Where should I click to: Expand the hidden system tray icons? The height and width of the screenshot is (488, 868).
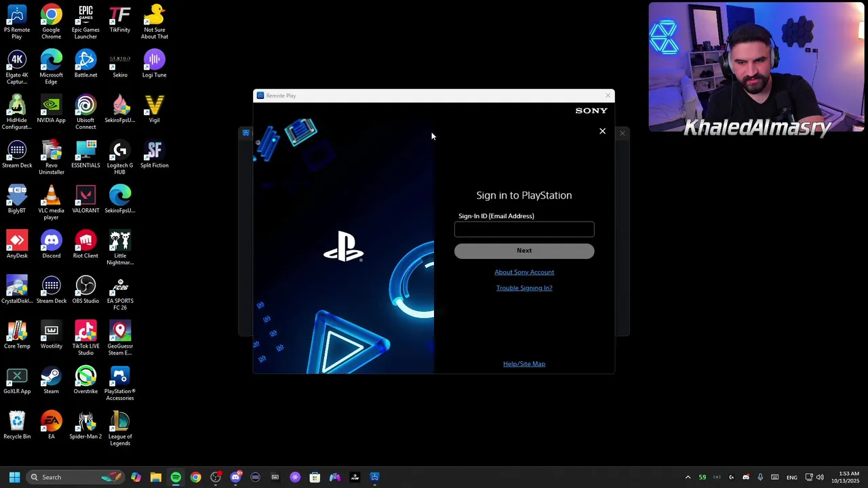coord(688,477)
